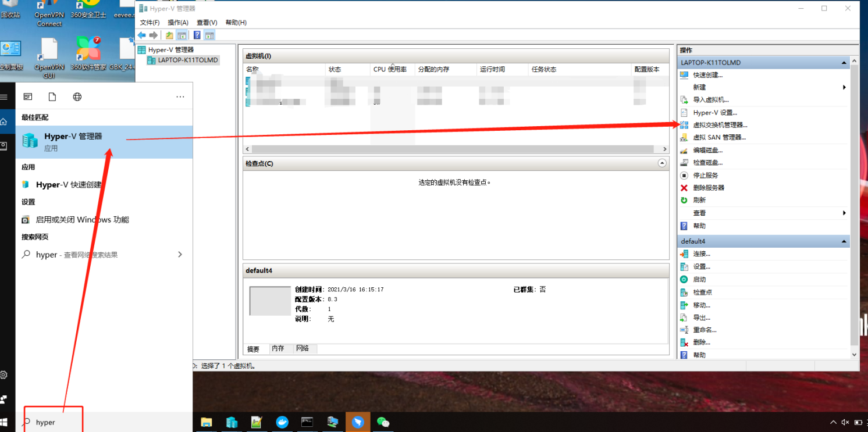Collapse the LAPTOP-K11TOLMD actions section
This screenshot has height=432, width=868.
click(x=844, y=62)
